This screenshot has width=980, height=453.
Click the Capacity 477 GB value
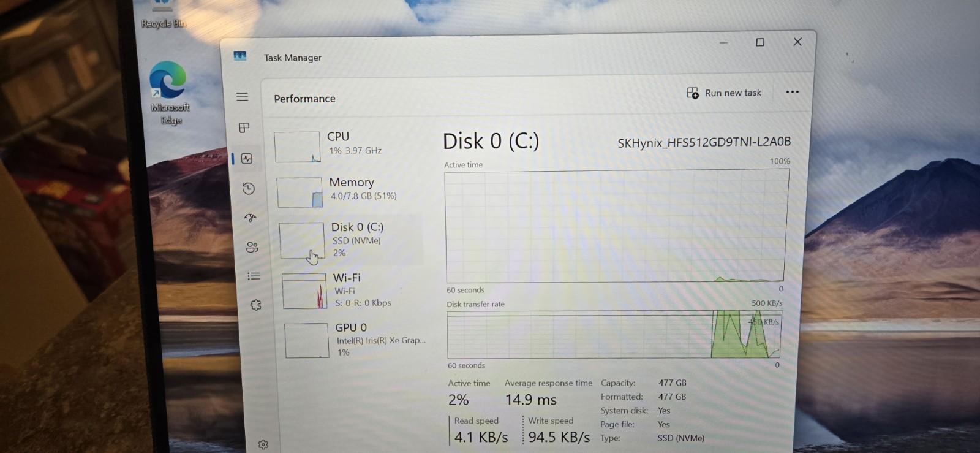pyautogui.click(x=673, y=383)
